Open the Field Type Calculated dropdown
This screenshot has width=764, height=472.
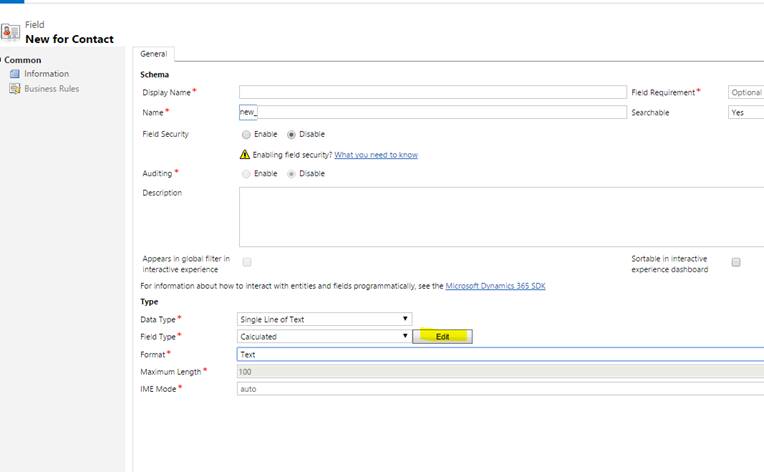pyautogui.click(x=325, y=336)
